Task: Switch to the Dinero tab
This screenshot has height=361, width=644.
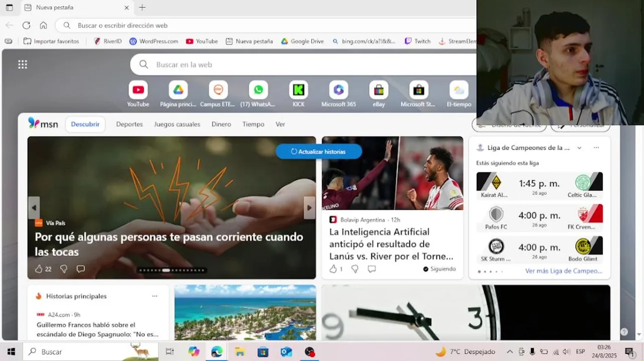Action: click(221, 124)
